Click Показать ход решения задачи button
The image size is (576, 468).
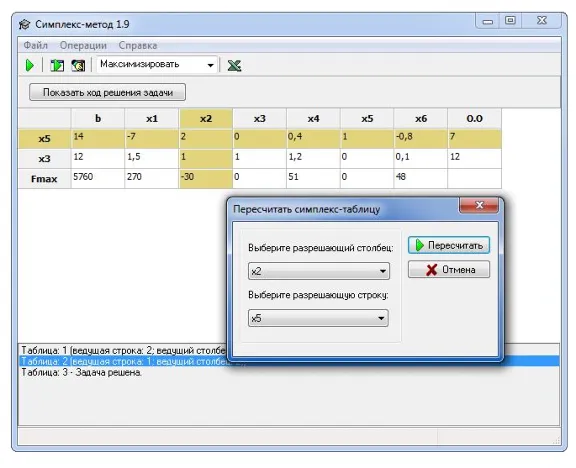point(108,92)
